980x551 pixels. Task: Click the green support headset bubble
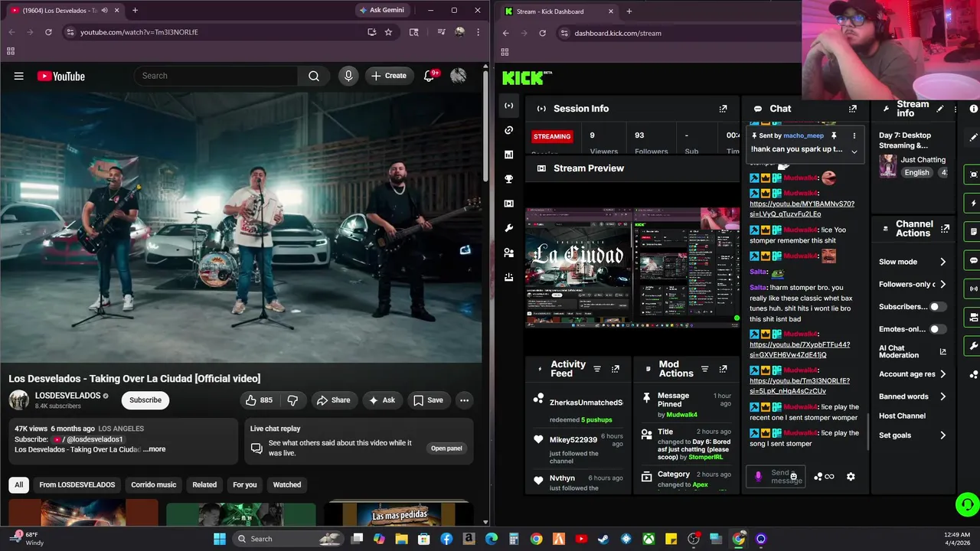(968, 505)
